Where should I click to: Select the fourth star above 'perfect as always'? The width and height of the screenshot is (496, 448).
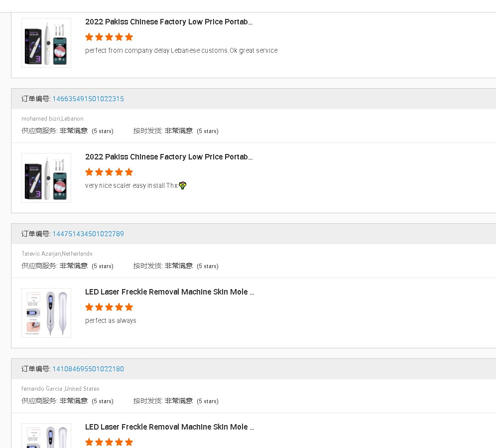119,307
